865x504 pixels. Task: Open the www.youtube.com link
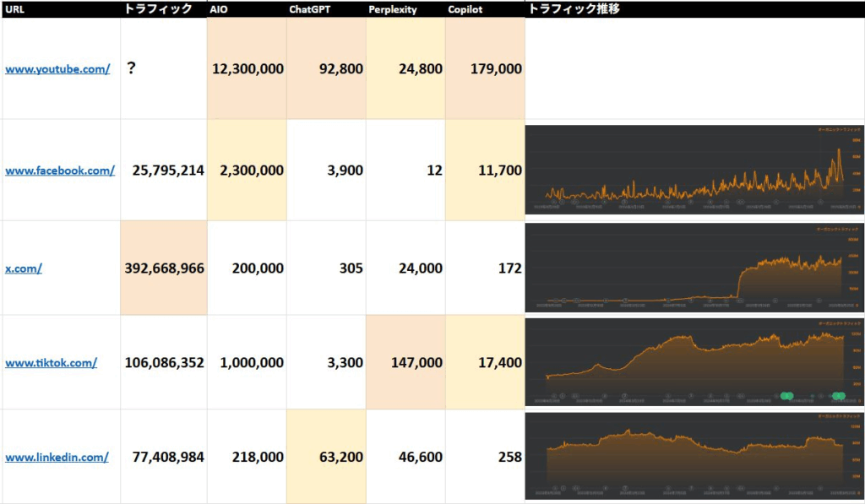57,69
